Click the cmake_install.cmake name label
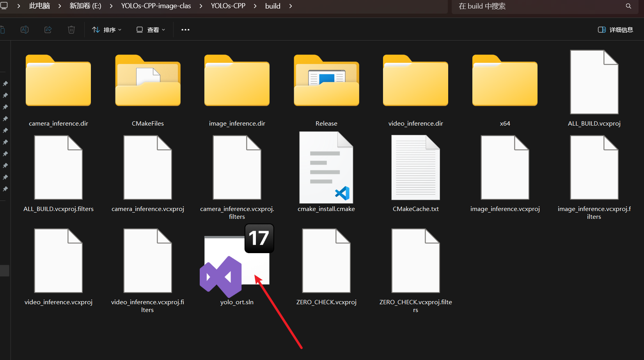644x360 pixels. (326, 209)
